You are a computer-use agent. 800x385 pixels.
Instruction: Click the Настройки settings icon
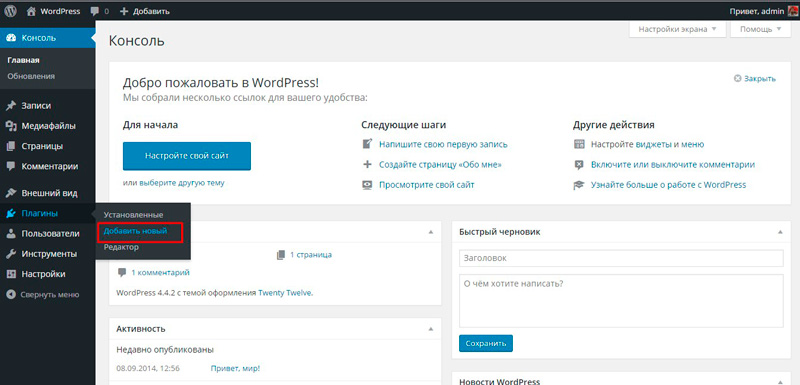click(11, 274)
